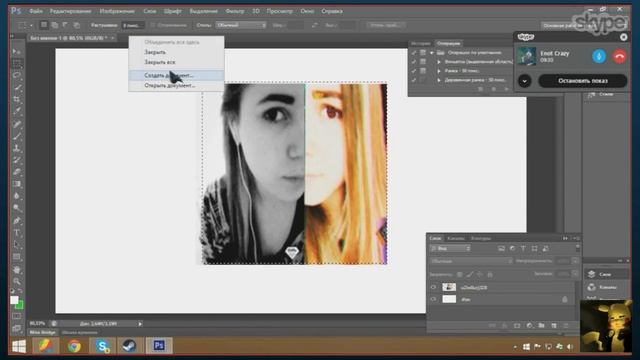
Task: Select the Zoom tool
Action: pyautogui.click(x=17, y=281)
